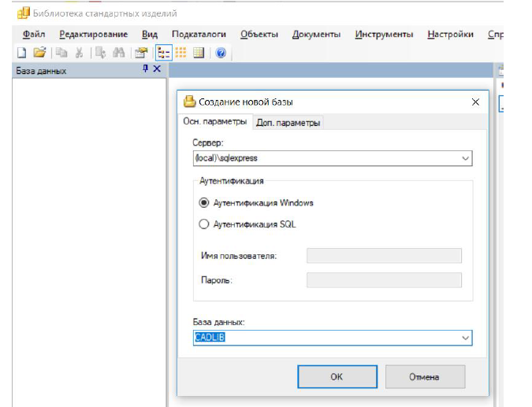
Task: Open the Вид menu
Action: (150, 34)
